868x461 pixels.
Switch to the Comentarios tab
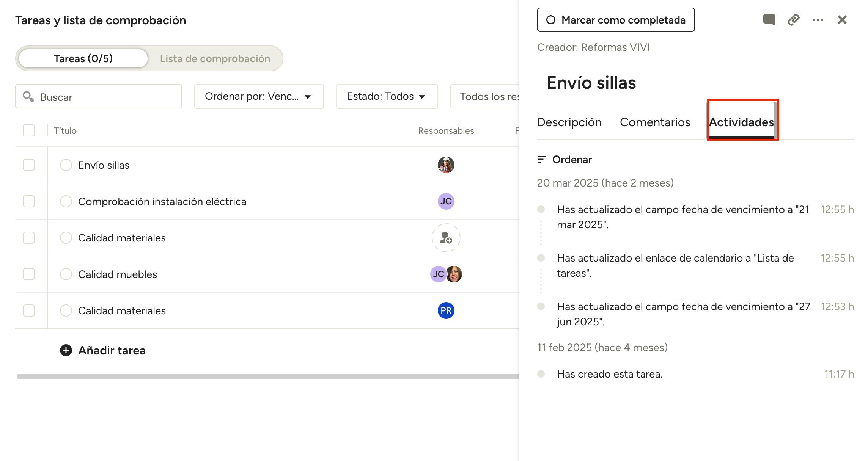pyautogui.click(x=655, y=122)
